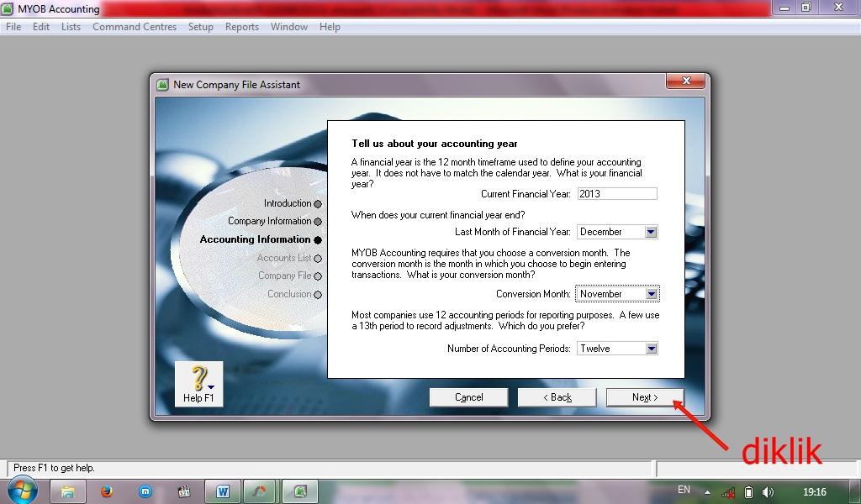Open Windows Explorer from the taskbar
This screenshot has width=861, height=504.
tap(67, 491)
